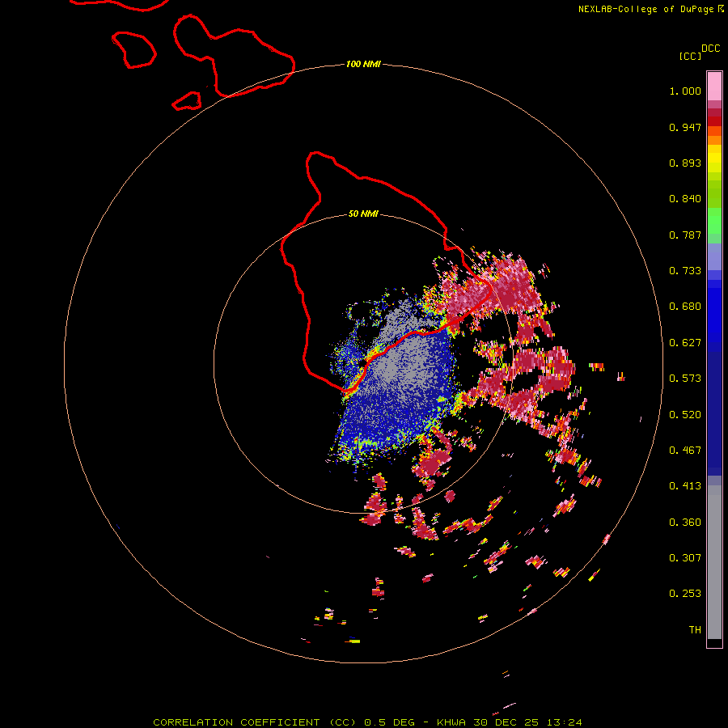Image resolution: width=728 pixels, height=728 pixels.
Task: Click the DCC legend title
Action: 710,49
